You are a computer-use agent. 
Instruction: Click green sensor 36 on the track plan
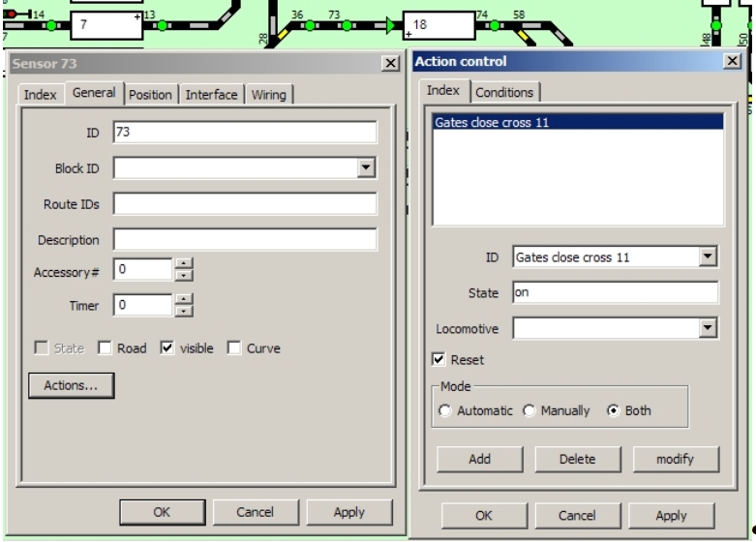[308, 26]
